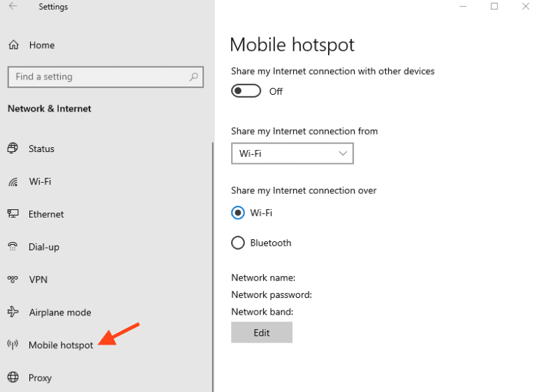Click the Proxy globe icon
536x392 pixels.
coord(13,378)
